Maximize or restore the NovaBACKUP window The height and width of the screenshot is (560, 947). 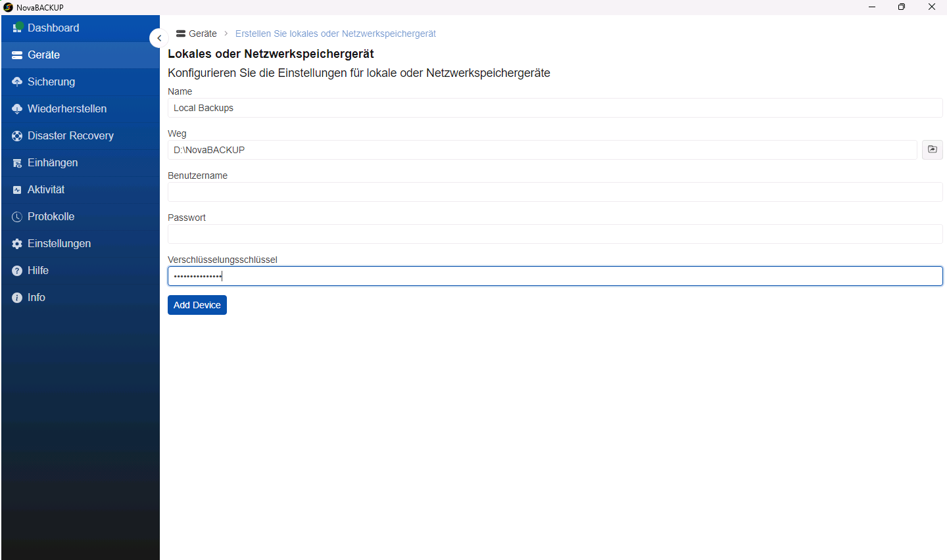tap(902, 7)
